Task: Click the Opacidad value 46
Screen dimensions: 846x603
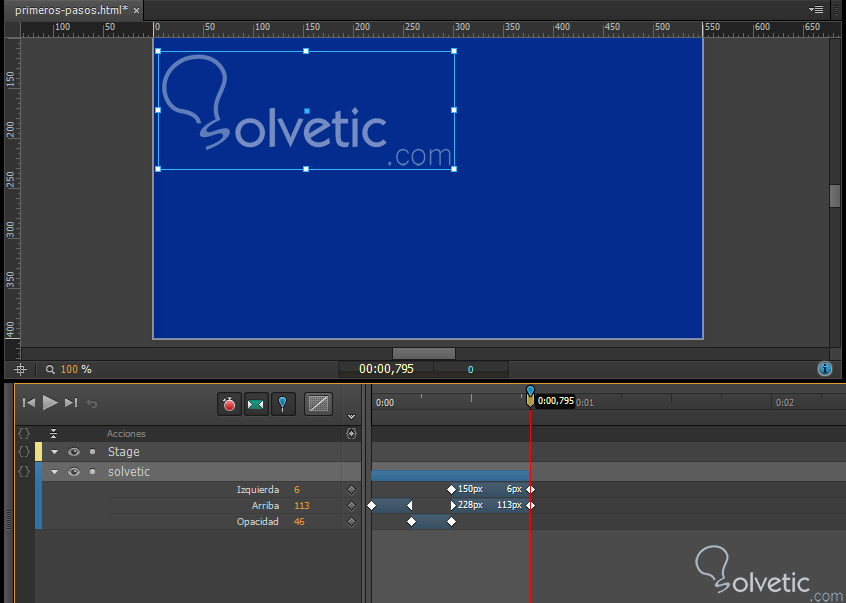Action: point(299,522)
